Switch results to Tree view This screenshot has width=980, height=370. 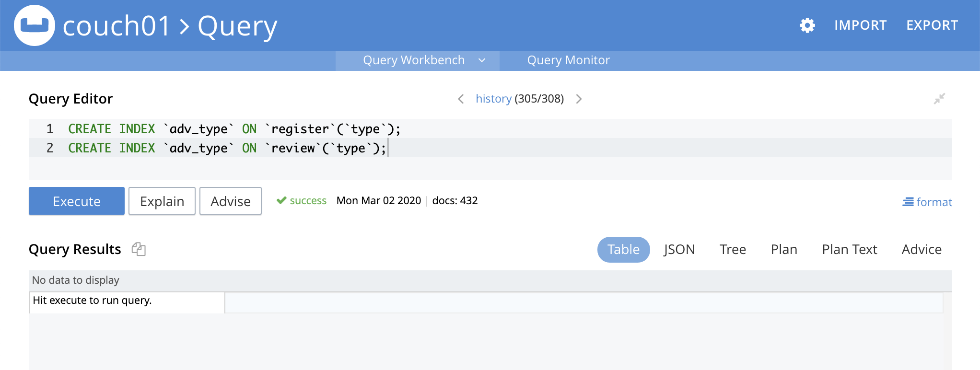(x=733, y=250)
